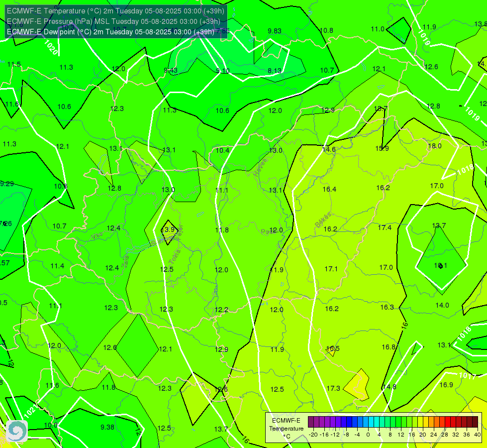Click the Zala county label

125,262
